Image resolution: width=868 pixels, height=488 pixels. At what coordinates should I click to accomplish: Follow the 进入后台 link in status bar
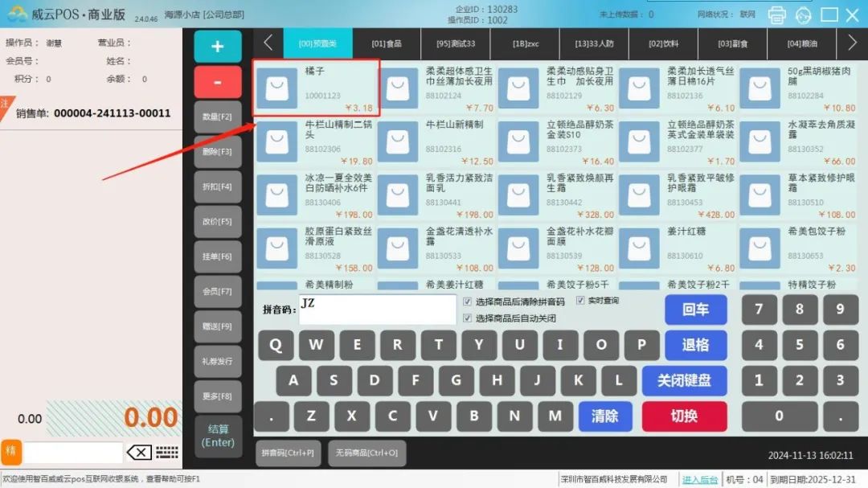click(x=700, y=480)
